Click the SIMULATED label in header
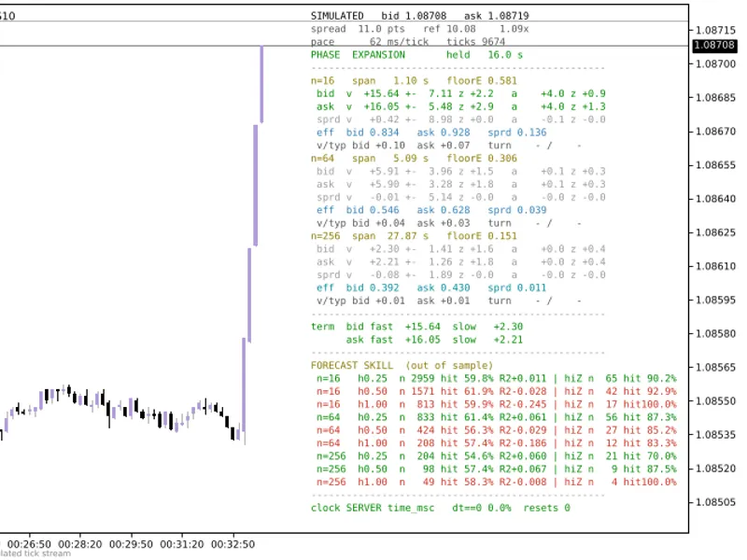Screen dimensions: 747x560 (x=337, y=16)
